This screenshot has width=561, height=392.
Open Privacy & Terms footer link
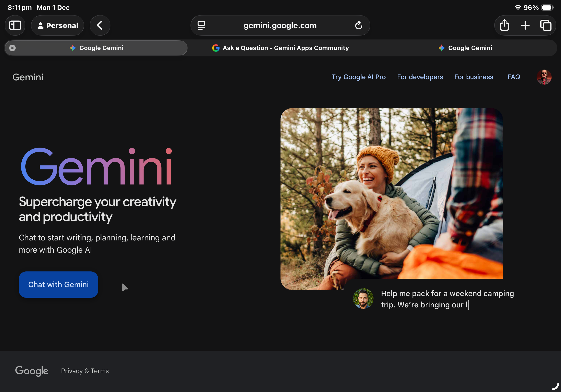click(85, 371)
